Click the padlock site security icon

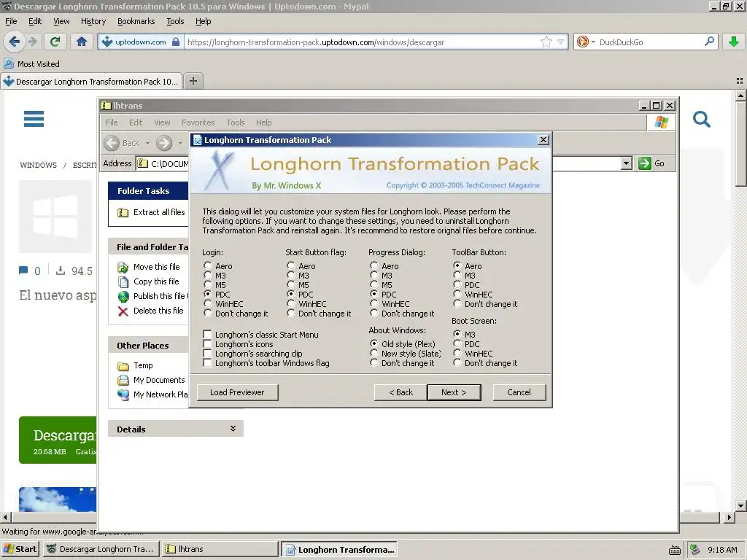tap(176, 42)
